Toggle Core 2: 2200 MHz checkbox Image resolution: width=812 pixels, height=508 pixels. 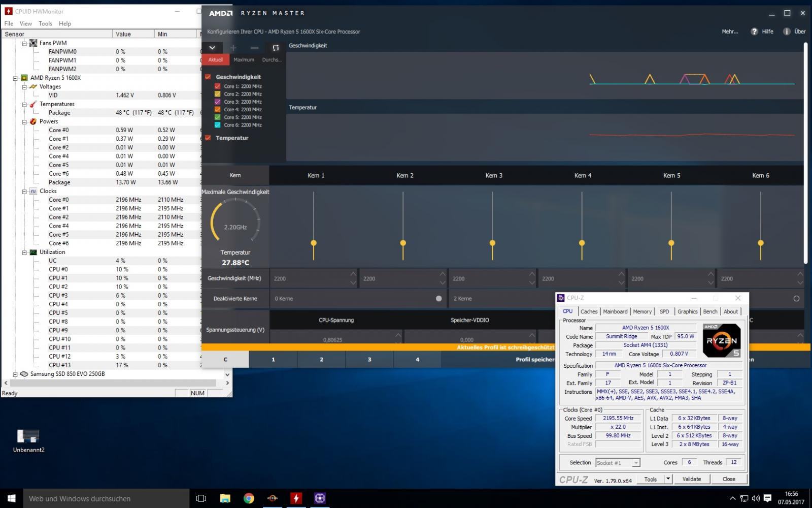coord(218,94)
